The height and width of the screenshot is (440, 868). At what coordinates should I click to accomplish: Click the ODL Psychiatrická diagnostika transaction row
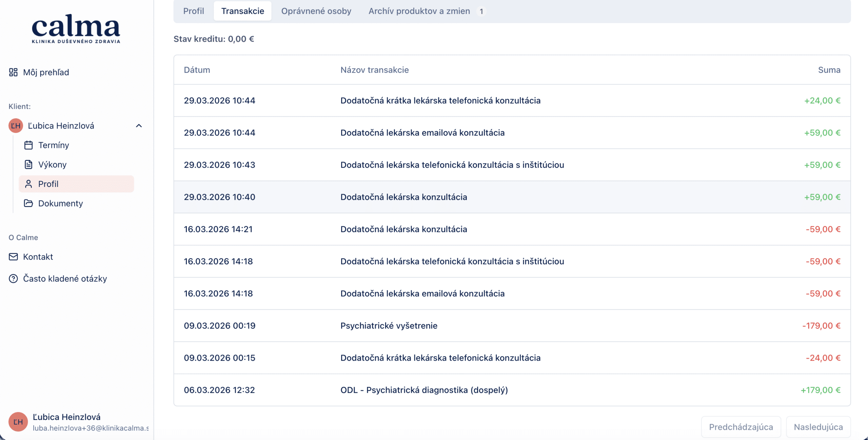(x=424, y=390)
